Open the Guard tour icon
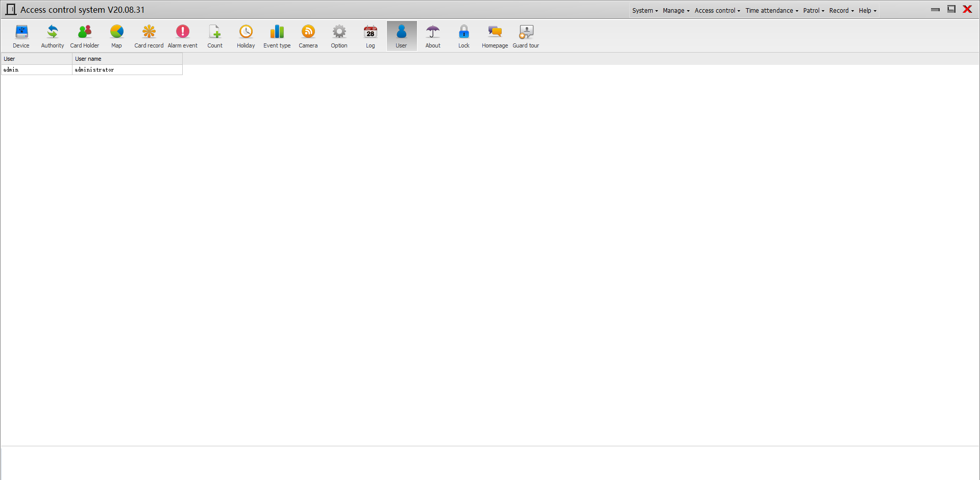The width and height of the screenshot is (980, 480). 526,36
